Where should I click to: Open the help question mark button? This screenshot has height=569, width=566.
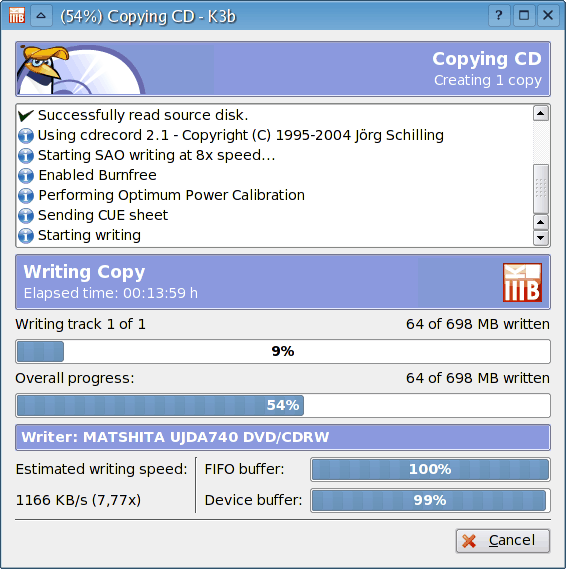(499, 16)
